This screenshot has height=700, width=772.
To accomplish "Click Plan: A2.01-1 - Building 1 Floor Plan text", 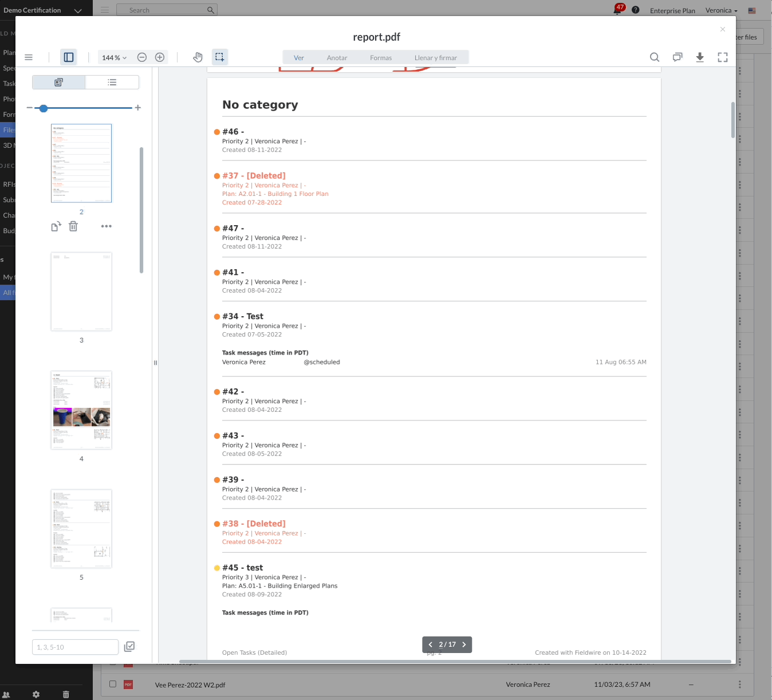I will tap(275, 194).
